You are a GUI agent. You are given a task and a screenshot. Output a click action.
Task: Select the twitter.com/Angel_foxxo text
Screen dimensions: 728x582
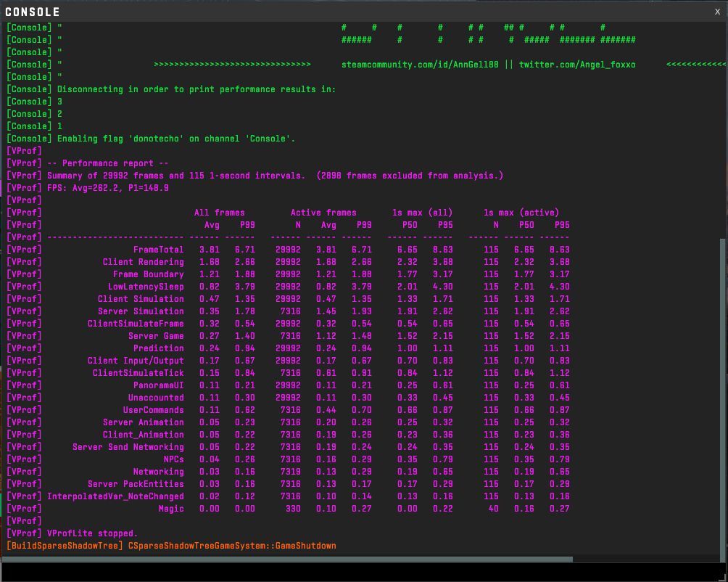click(577, 65)
